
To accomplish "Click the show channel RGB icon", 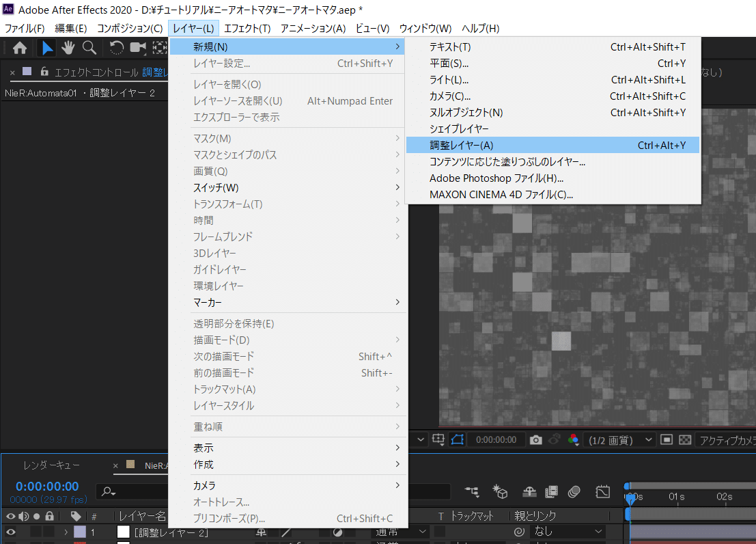I will pyautogui.click(x=573, y=439).
